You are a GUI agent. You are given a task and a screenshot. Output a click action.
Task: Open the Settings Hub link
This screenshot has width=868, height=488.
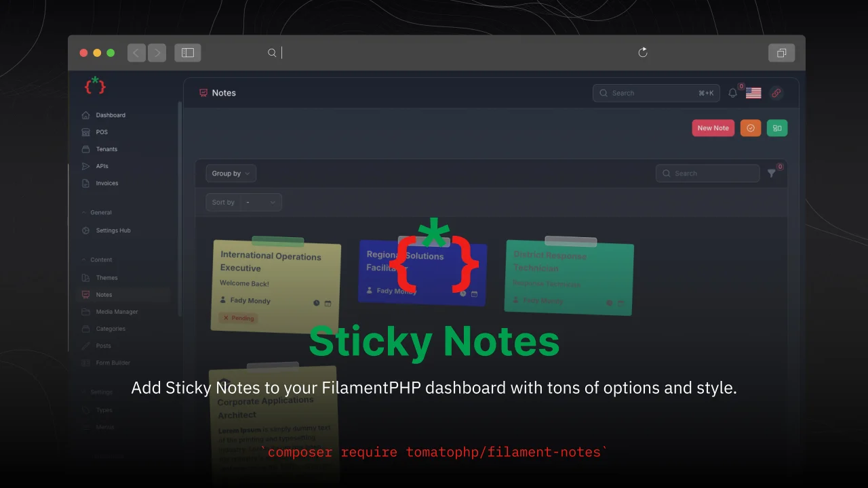pyautogui.click(x=113, y=230)
